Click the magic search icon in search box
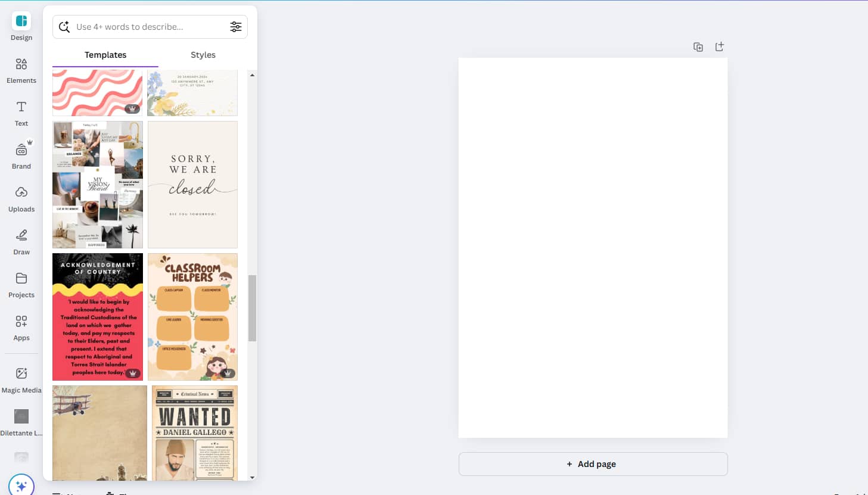The height and width of the screenshot is (495, 868). pyautogui.click(x=64, y=27)
